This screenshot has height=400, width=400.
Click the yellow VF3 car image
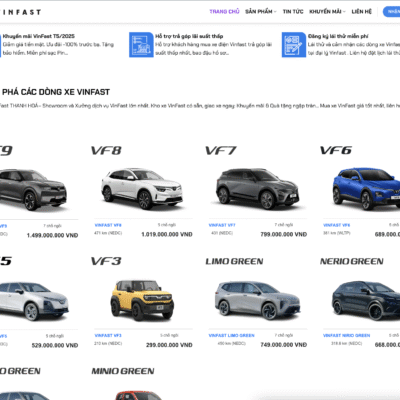pyautogui.click(x=142, y=300)
